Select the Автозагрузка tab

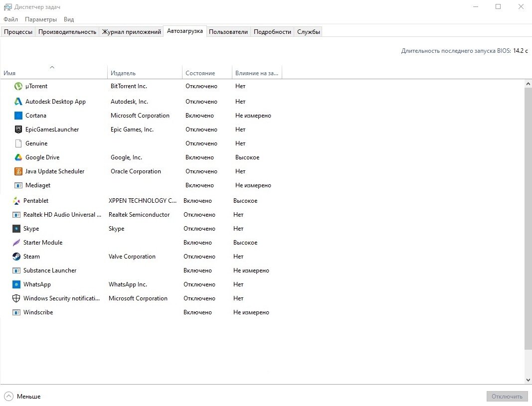tap(185, 31)
